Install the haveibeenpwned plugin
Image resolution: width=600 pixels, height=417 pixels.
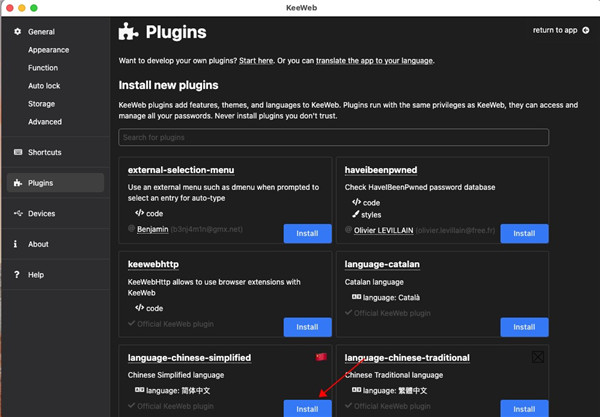[524, 233]
